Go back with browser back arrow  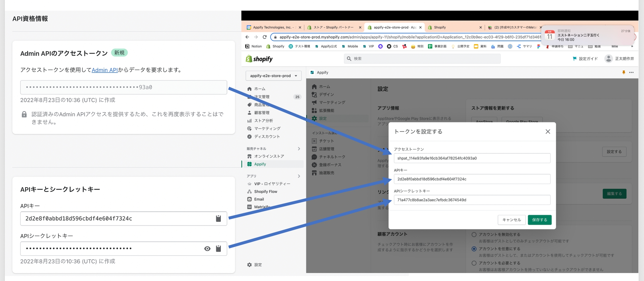pos(247,37)
